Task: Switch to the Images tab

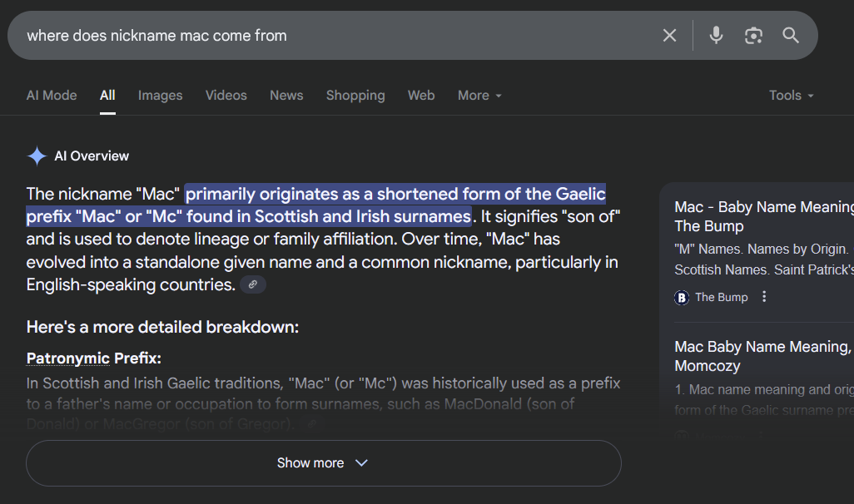Action: (160, 96)
